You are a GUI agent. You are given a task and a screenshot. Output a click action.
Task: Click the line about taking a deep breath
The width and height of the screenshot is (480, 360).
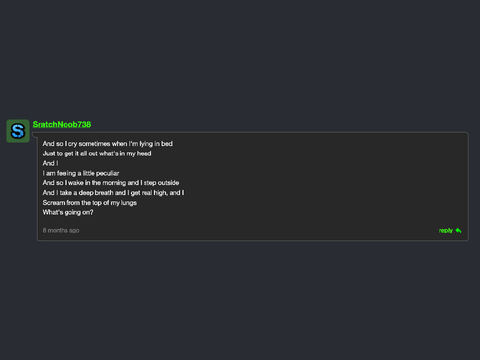tap(113, 193)
